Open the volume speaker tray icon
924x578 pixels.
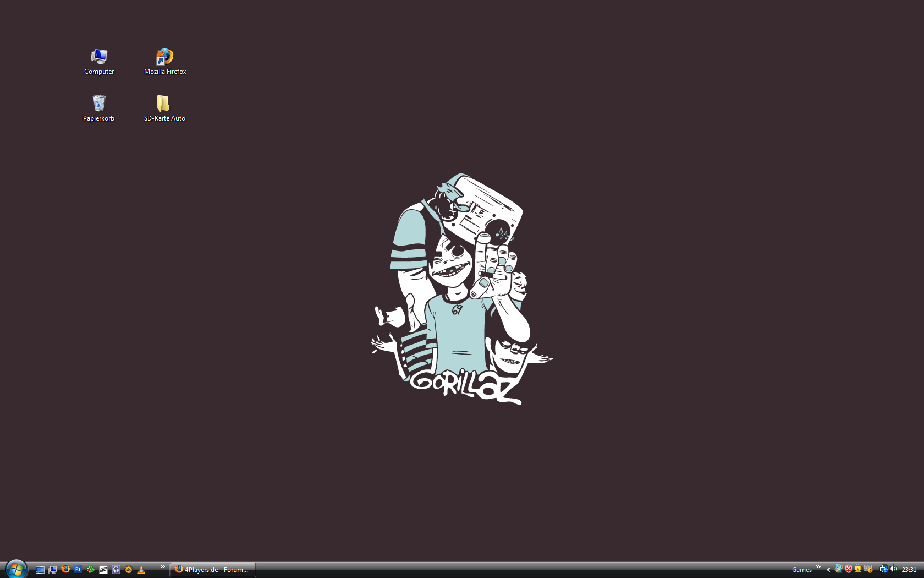point(893,569)
